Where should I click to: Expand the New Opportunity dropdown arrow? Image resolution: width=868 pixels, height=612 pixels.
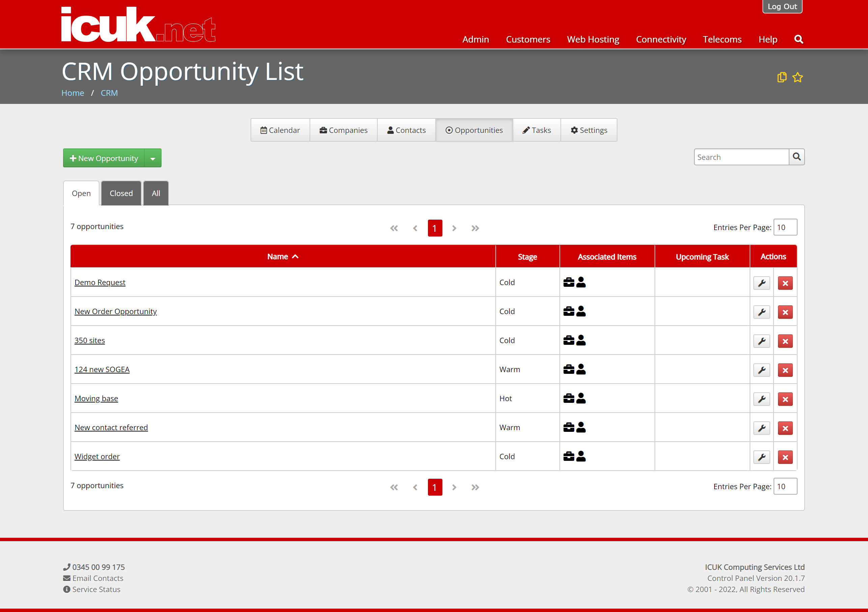tap(153, 158)
